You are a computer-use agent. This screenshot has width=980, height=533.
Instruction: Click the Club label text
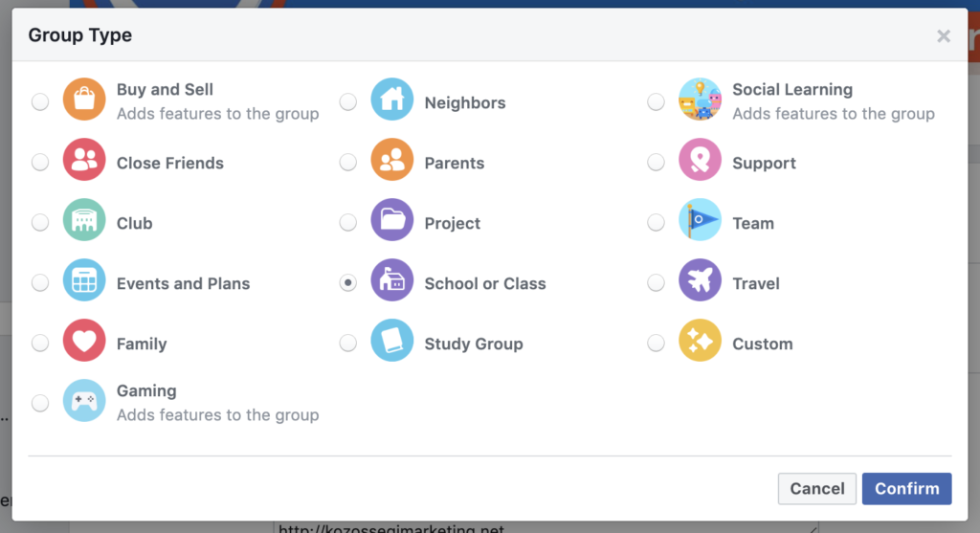134,223
